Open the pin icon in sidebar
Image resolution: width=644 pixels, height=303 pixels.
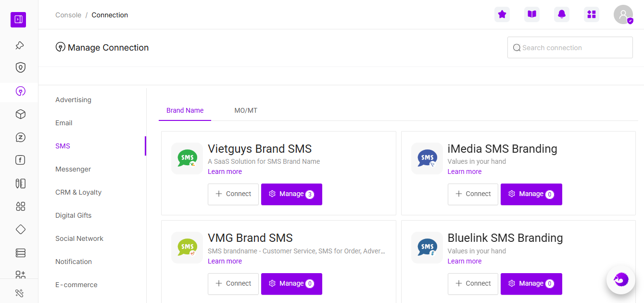click(x=20, y=45)
